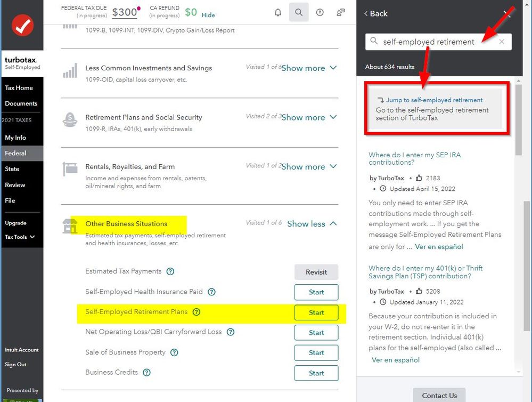This screenshot has width=532, height=402.
Task: Click Other Business Situations heading
Action: click(126, 223)
